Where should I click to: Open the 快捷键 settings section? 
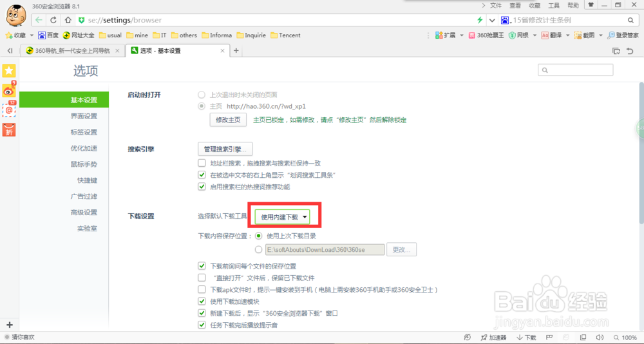click(x=87, y=180)
